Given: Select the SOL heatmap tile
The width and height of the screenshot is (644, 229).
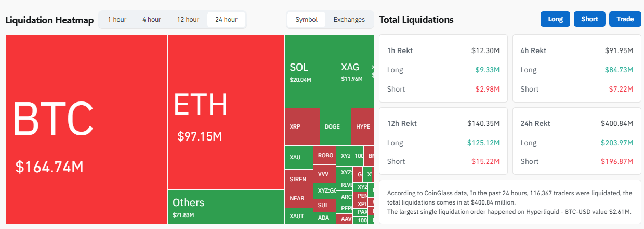Looking at the screenshot, I should 310,71.
